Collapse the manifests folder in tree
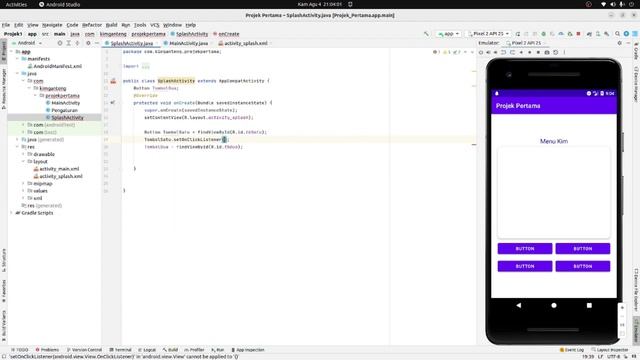 (x=18, y=59)
